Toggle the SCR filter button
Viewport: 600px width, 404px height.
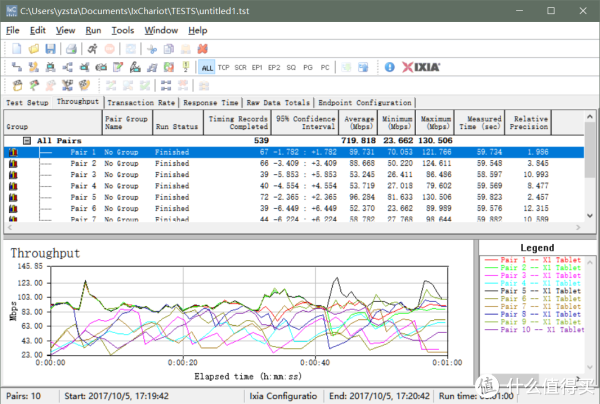point(240,68)
